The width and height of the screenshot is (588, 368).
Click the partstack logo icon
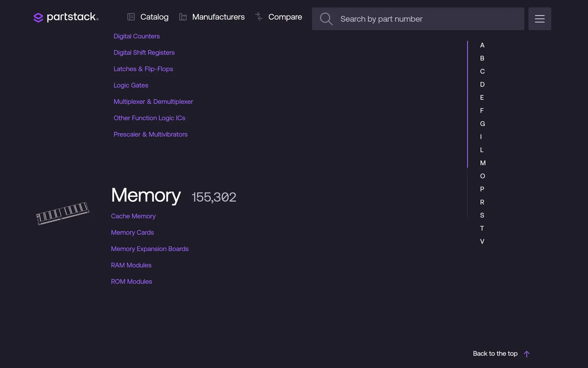(38, 18)
